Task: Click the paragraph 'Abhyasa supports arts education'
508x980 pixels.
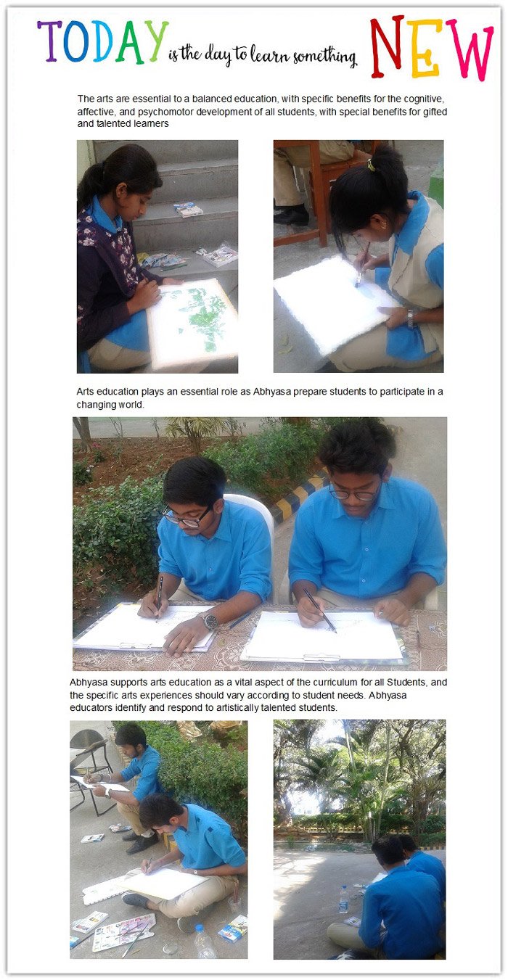Action: point(258,694)
